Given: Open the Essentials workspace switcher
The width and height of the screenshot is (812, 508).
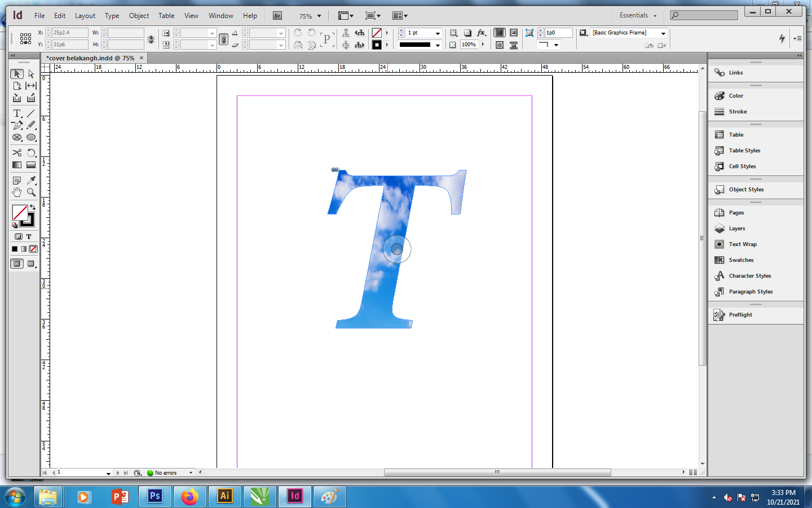Looking at the screenshot, I should [x=638, y=16].
